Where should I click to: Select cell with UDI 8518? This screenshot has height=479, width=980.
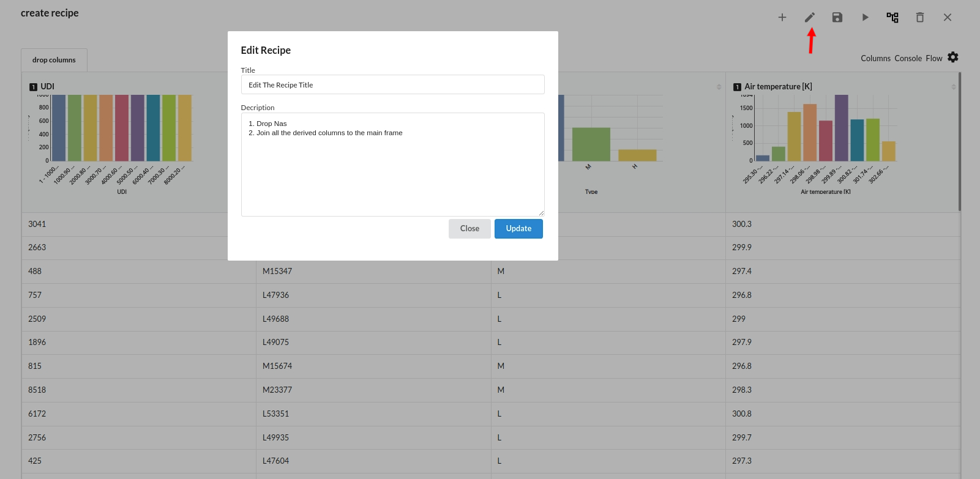[x=138, y=390]
